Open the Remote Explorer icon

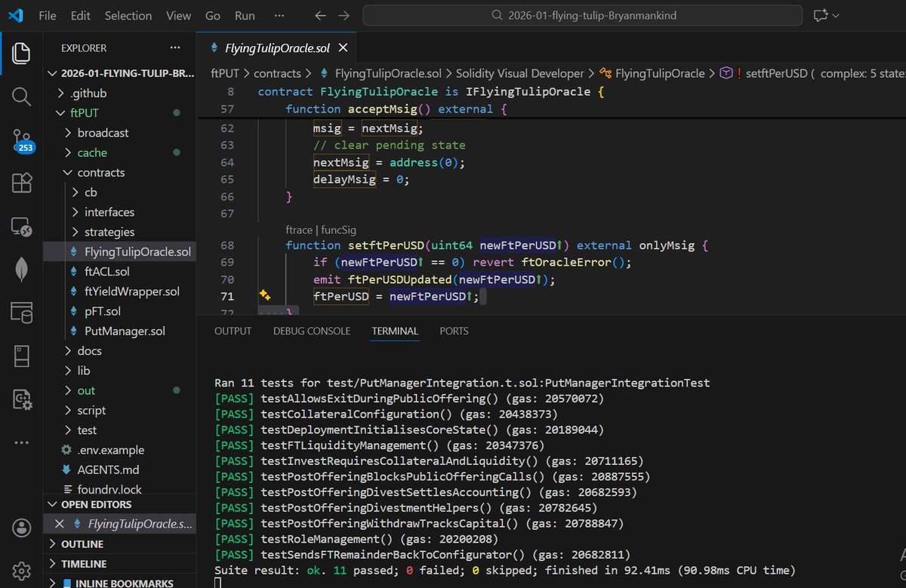coord(21,226)
